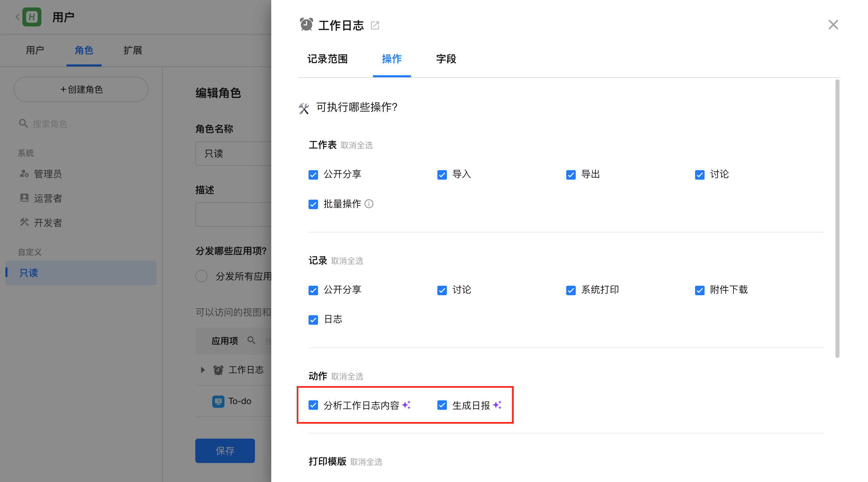This screenshot has width=868, height=482.
Task: Select the 分发所有应用 radio button
Action: (x=201, y=276)
